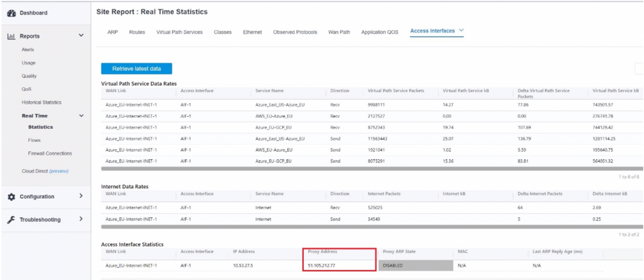Select the Ethernet tab
The height and width of the screenshot is (280, 644).
pos(252,32)
